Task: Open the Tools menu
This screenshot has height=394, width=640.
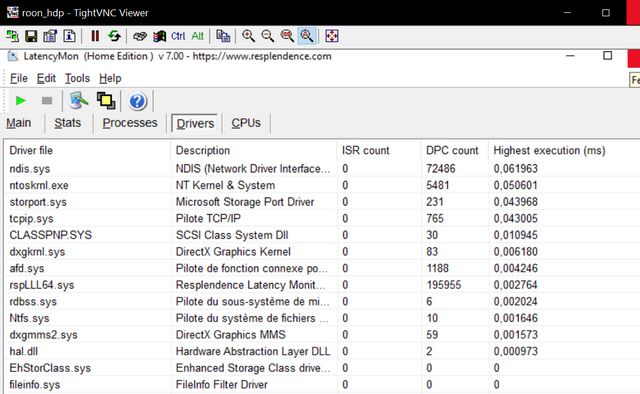Action: [78, 78]
